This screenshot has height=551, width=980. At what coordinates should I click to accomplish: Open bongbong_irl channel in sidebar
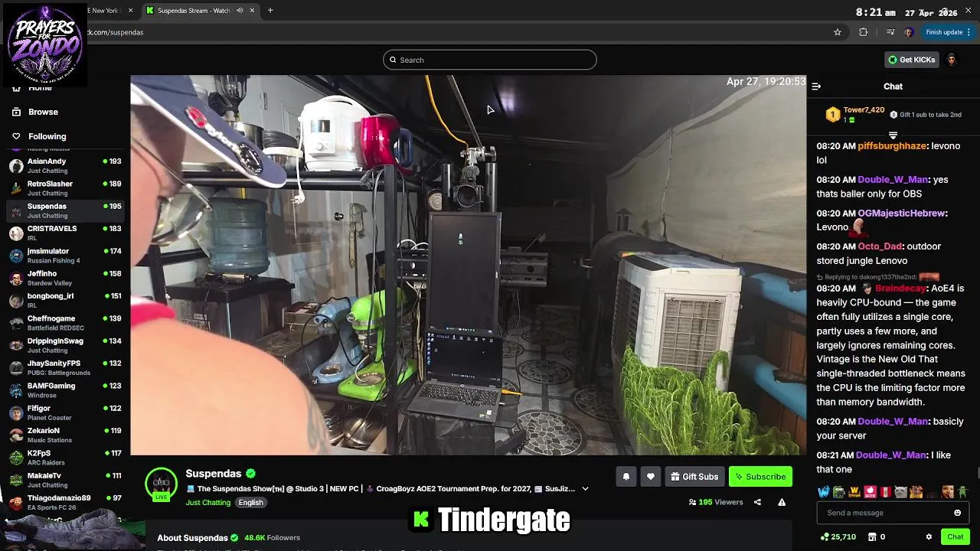(65, 301)
